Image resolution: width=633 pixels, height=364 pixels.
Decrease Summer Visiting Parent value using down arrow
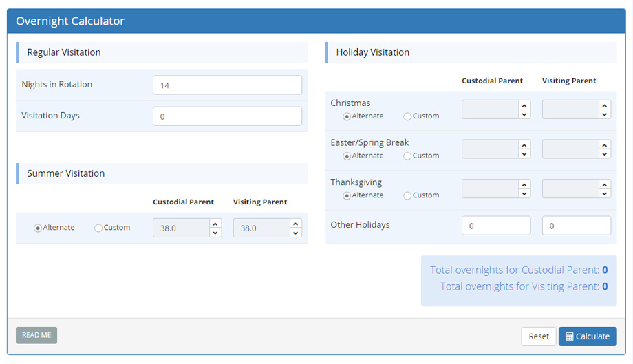[x=296, y=233]
